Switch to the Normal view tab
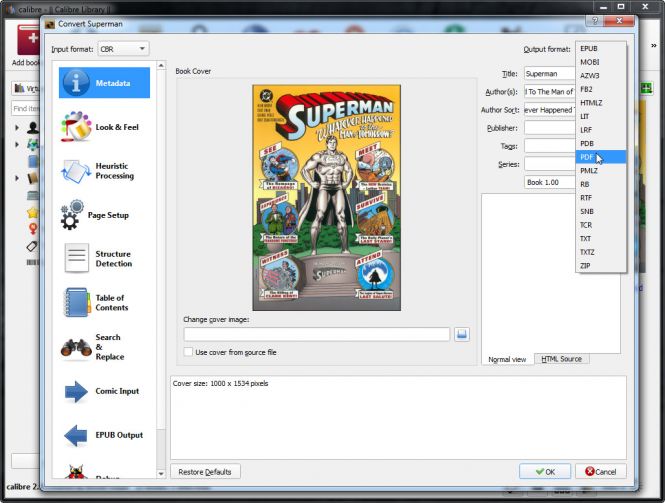665x503 pixels. click(507, 359)
